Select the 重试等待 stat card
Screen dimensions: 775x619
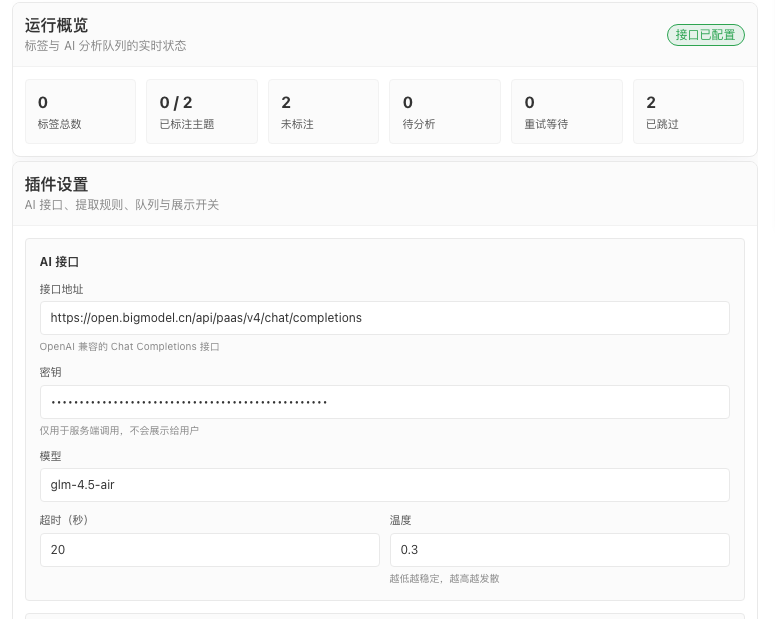point(566,112)
